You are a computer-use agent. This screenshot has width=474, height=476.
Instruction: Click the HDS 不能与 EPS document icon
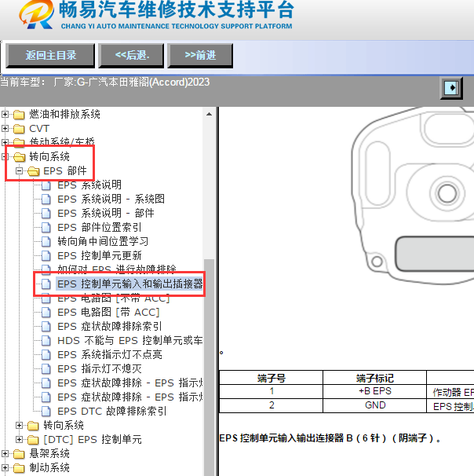(46, 341)
